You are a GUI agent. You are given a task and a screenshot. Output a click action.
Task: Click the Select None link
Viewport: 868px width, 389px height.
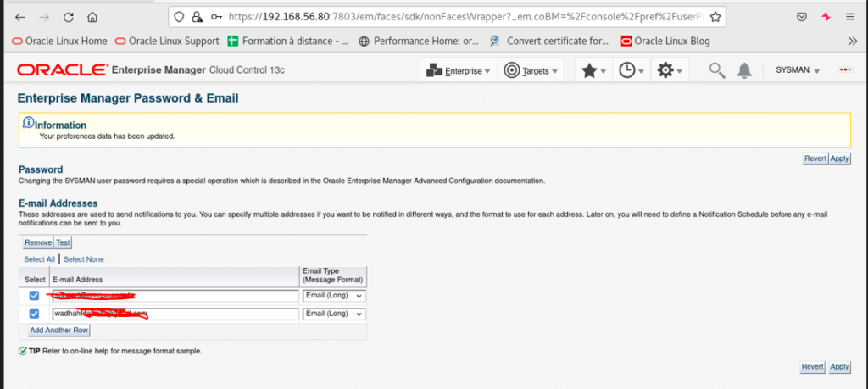point(84,259)
